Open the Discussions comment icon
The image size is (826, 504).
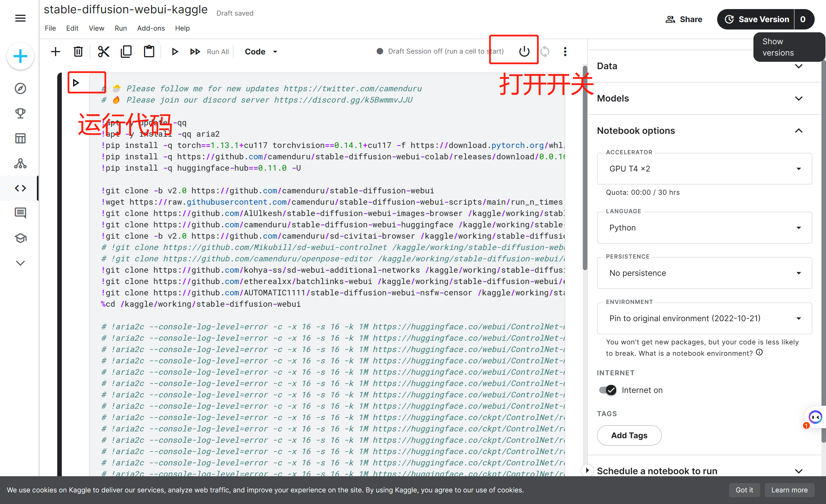20,213
